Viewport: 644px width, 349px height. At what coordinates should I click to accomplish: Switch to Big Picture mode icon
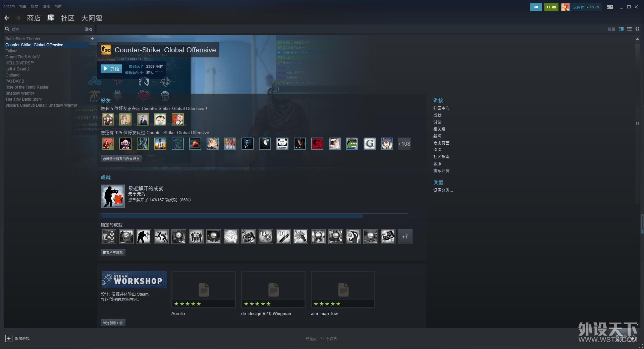tap(610, 7)
